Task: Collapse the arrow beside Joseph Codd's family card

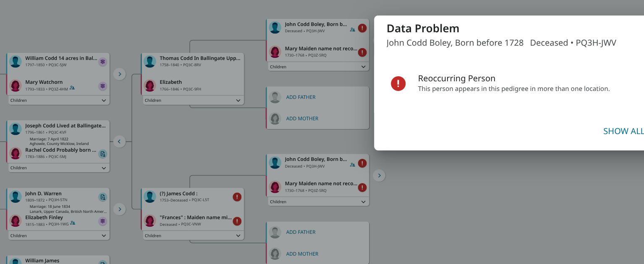Action: tap(119, 142)
